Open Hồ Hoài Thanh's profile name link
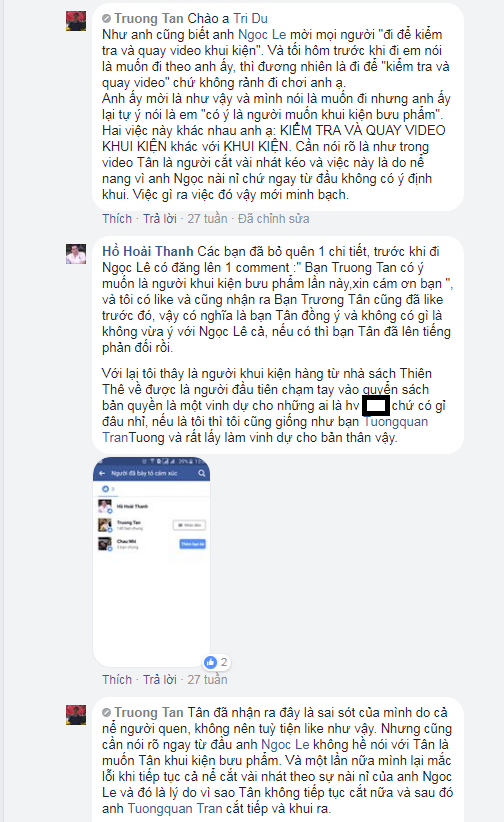 point(148,252)
